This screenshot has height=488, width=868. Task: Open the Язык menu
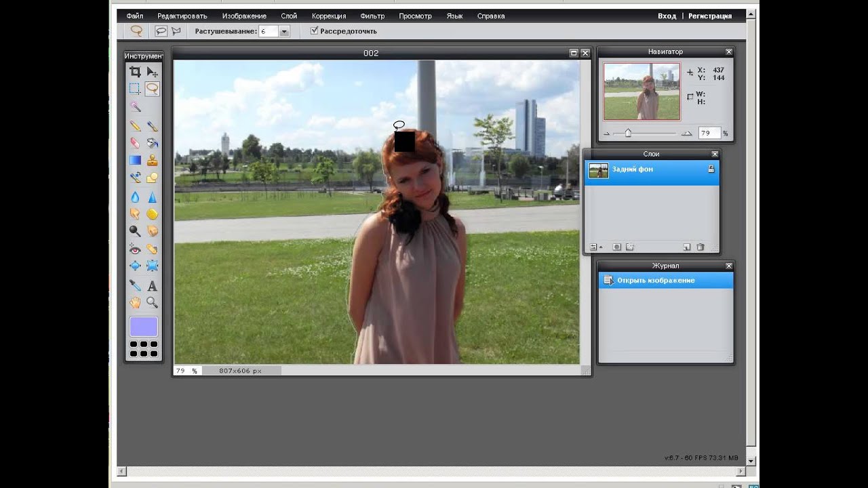pos(454,16)
